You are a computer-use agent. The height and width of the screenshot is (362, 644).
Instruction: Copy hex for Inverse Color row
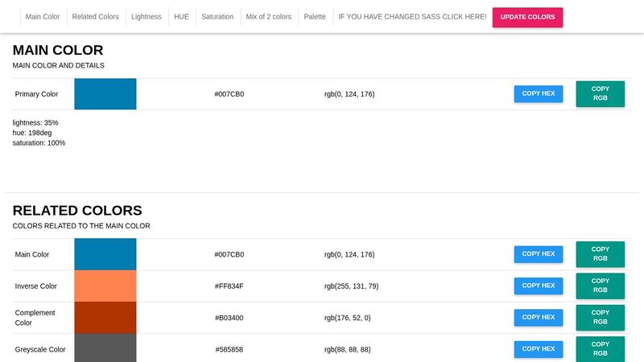coord(538,286)
